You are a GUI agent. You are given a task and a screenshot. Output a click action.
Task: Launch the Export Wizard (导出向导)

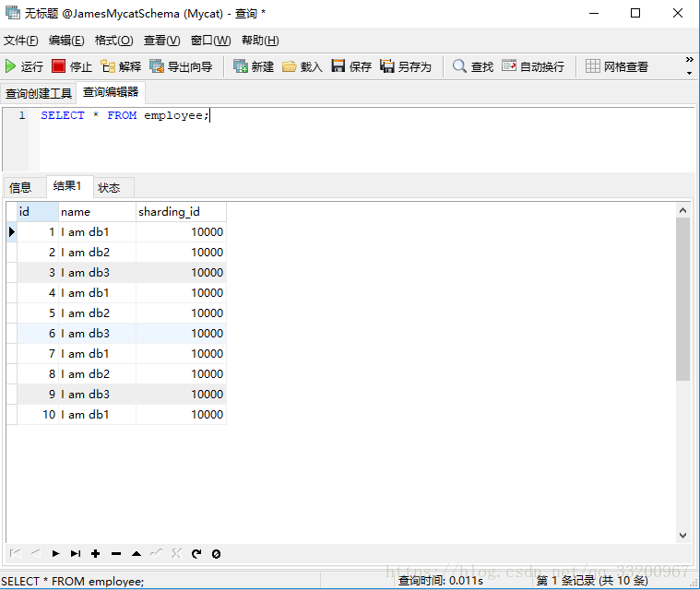tap(181, 66)
